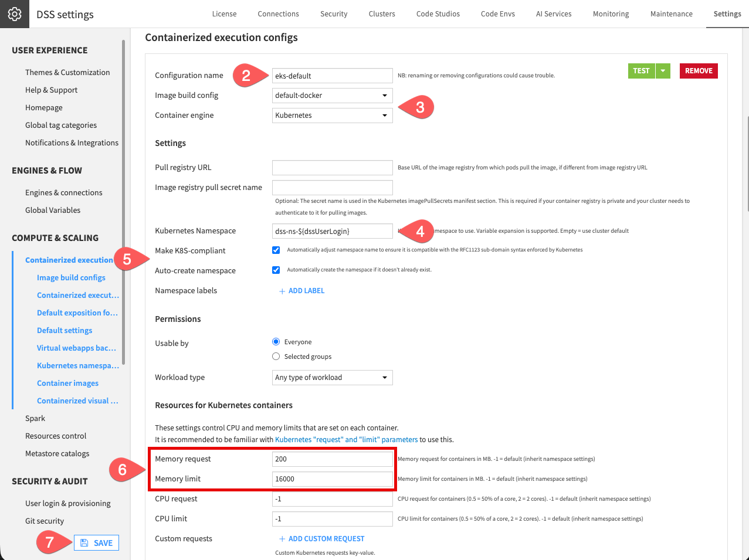749x560 pixels.
Task: Click the CPU request field
Action: [x=332, y=499]
